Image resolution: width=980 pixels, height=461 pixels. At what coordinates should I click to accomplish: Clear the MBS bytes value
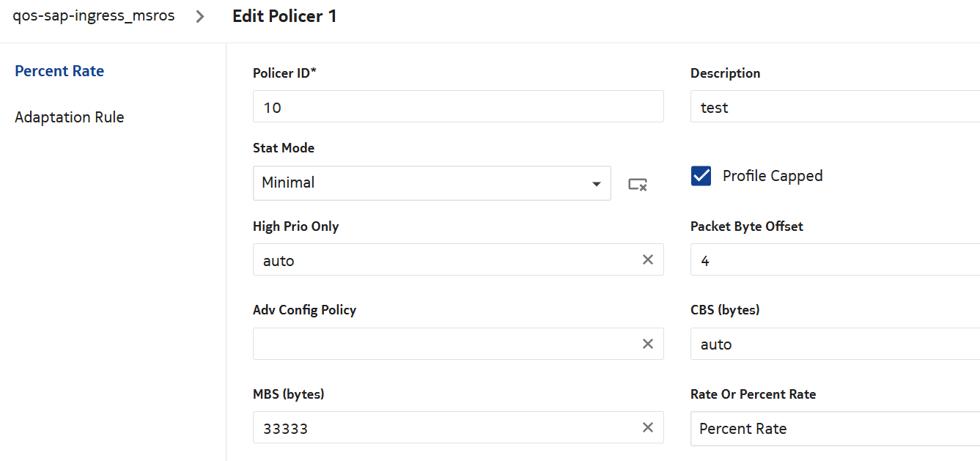(648, 427)
